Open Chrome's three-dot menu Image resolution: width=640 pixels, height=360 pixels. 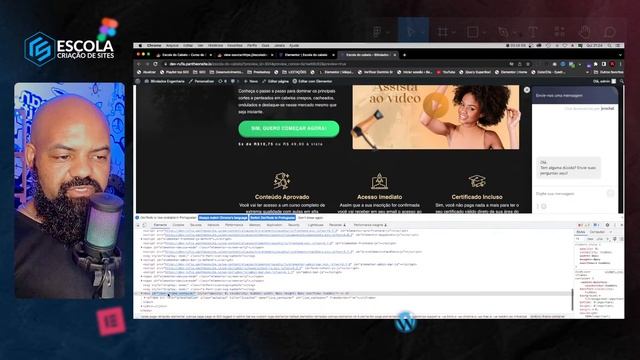pyautogui.click(x=620, y=64)
